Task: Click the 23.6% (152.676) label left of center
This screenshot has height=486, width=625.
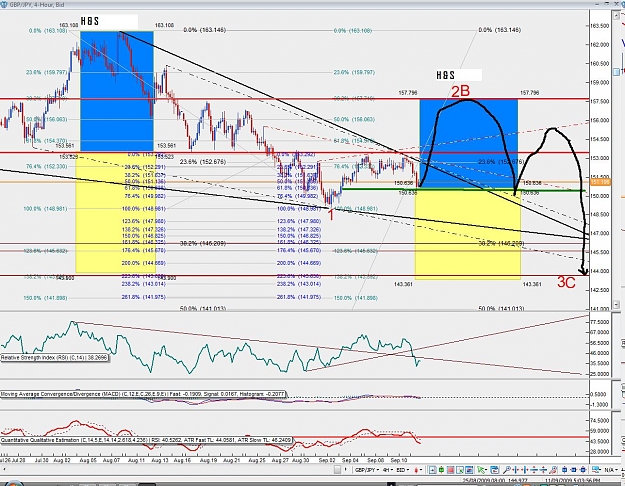Action: click(x=203, y=162)
